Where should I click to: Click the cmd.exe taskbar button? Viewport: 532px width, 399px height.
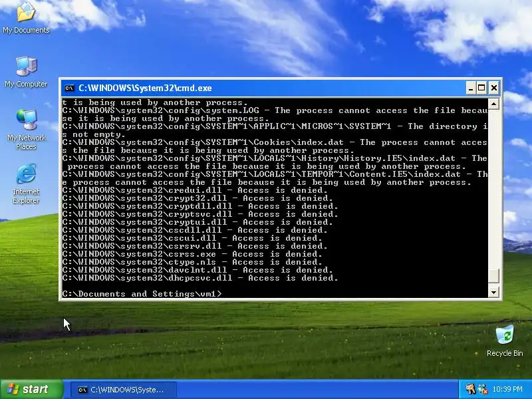click(124, 390)
